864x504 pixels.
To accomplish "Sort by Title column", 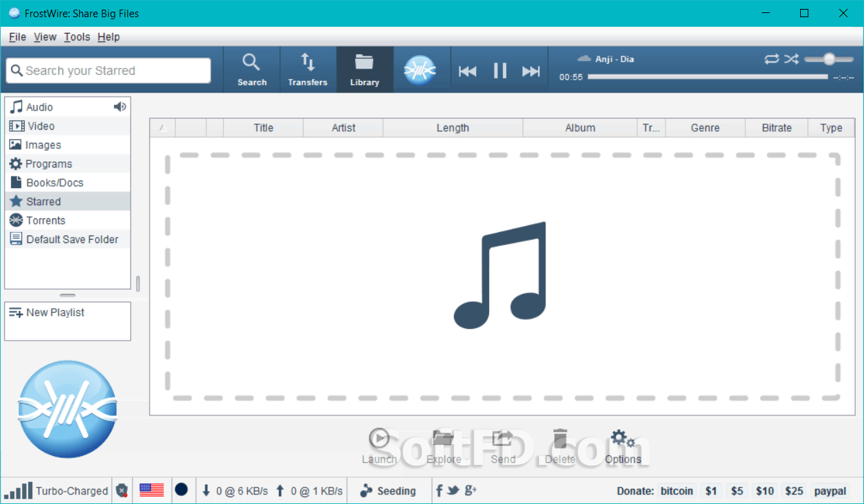I will [x=263, y=128].
